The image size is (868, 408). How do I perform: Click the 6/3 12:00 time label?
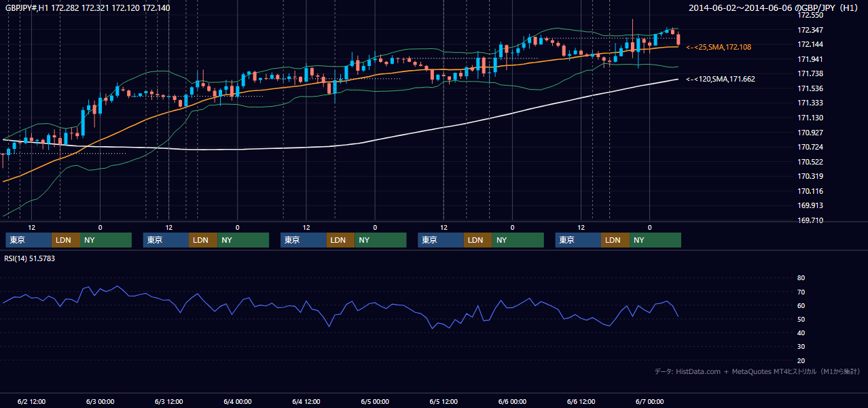pyautogui.click(x=168, y=401)
